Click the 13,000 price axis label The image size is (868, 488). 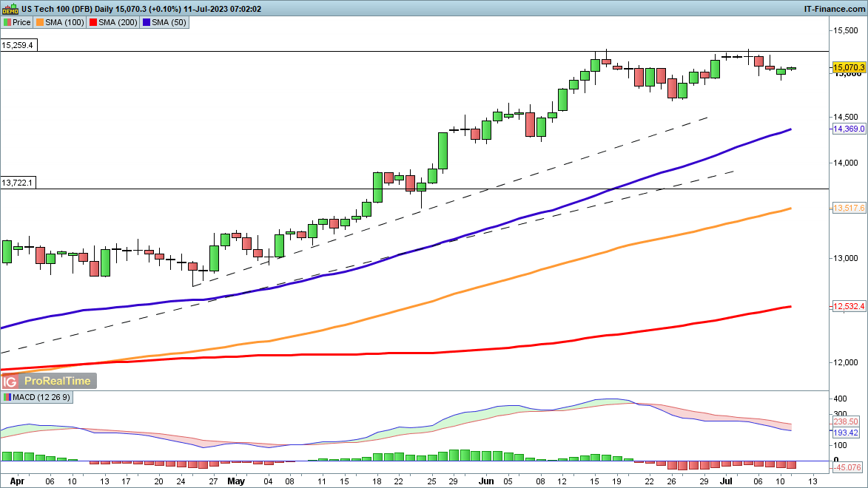point(846,258)
